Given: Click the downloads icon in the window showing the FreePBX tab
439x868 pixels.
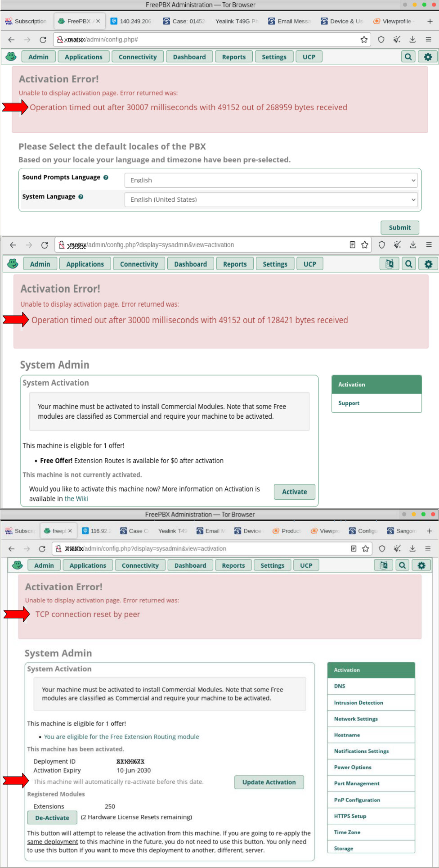Looking at the screenshot, I should point(412,40).
